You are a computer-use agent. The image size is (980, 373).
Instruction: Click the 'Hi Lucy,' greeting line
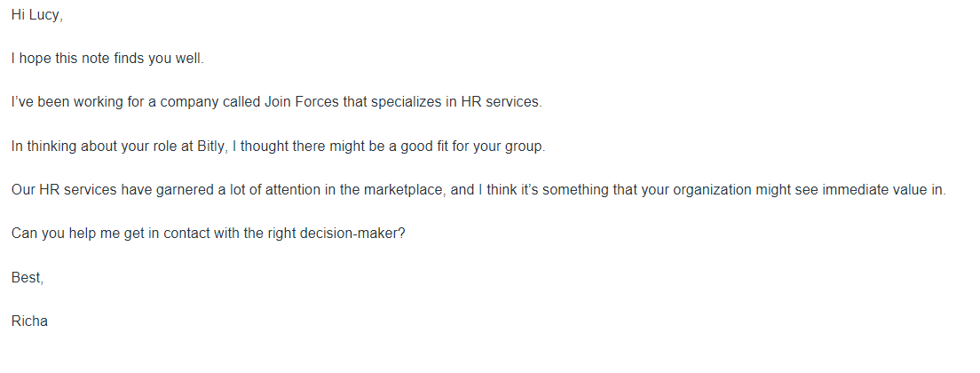click(36, 16)
